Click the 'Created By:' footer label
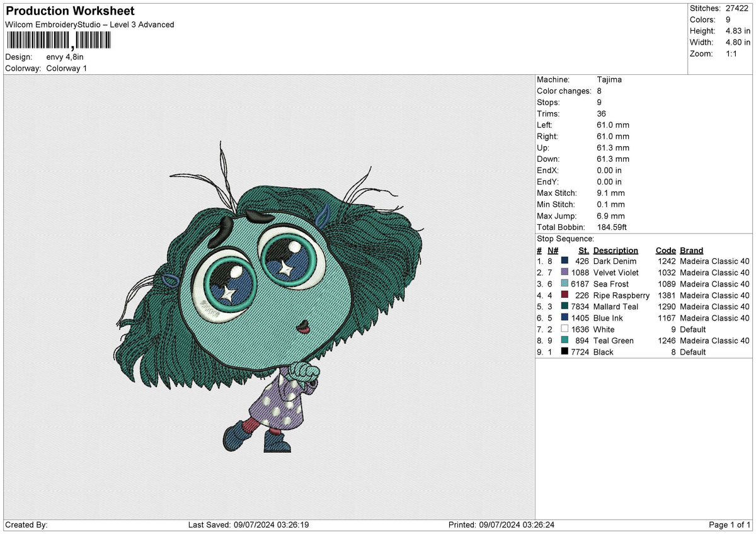The height and width of the screenshot is (534, 756). click(26, 525)
